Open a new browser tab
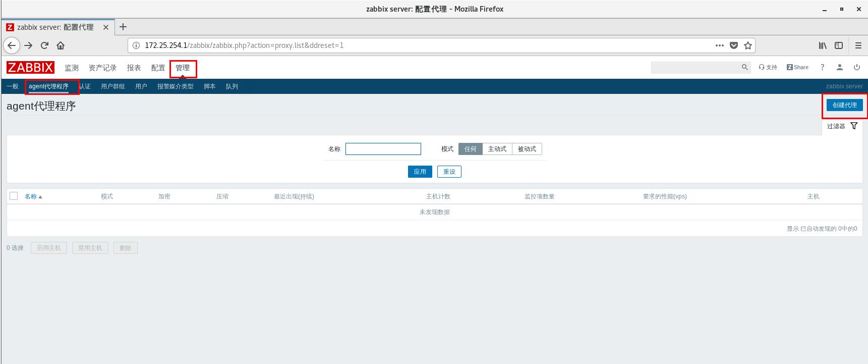This screenshot has width=868, height=364. pos(123,27)
